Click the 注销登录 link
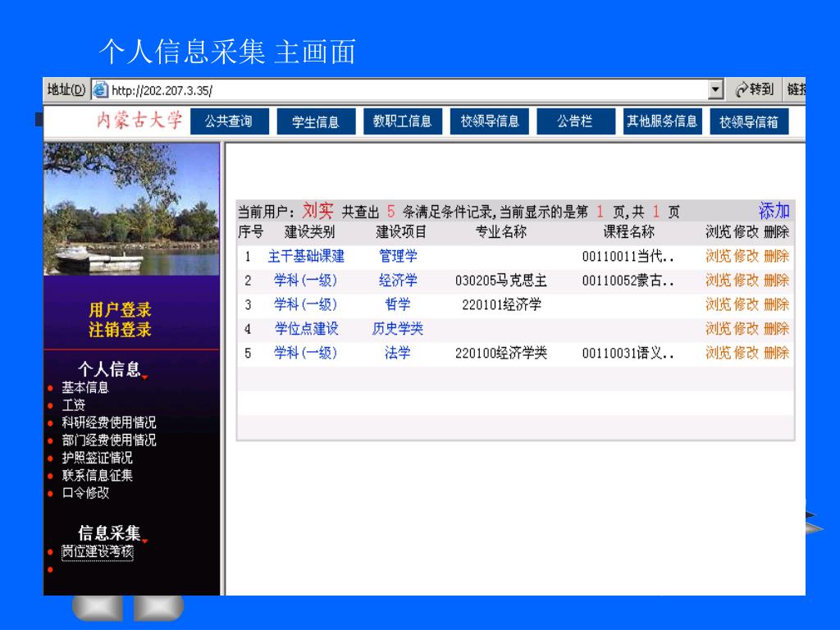840x630 pixels. coord(120,330)
